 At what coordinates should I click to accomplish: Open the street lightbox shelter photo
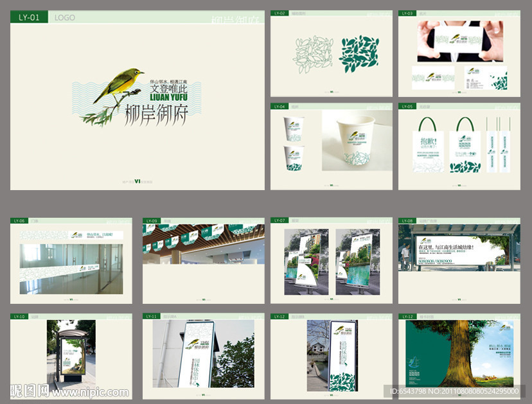click(71, 355)
